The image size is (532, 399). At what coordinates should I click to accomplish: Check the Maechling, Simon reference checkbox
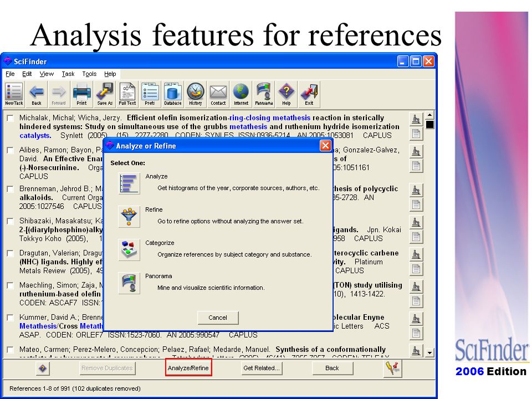tap(10, 285)
